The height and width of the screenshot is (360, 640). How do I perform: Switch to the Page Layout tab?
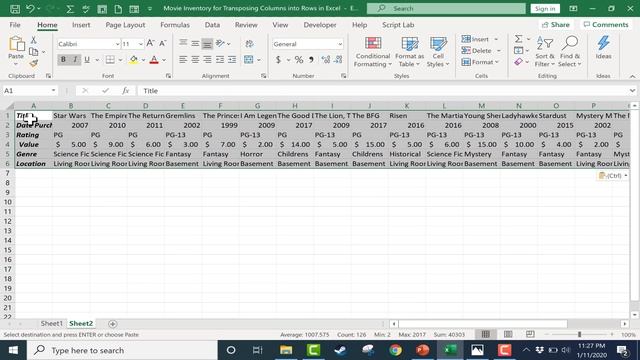[x=125, y=25]
